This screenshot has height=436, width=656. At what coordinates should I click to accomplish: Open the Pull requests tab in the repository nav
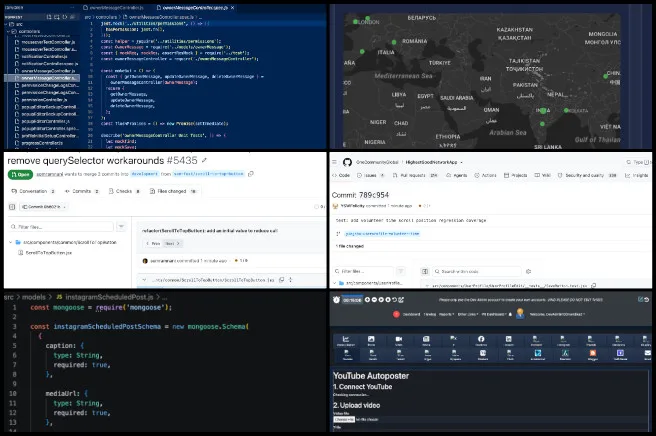point(415,175)
